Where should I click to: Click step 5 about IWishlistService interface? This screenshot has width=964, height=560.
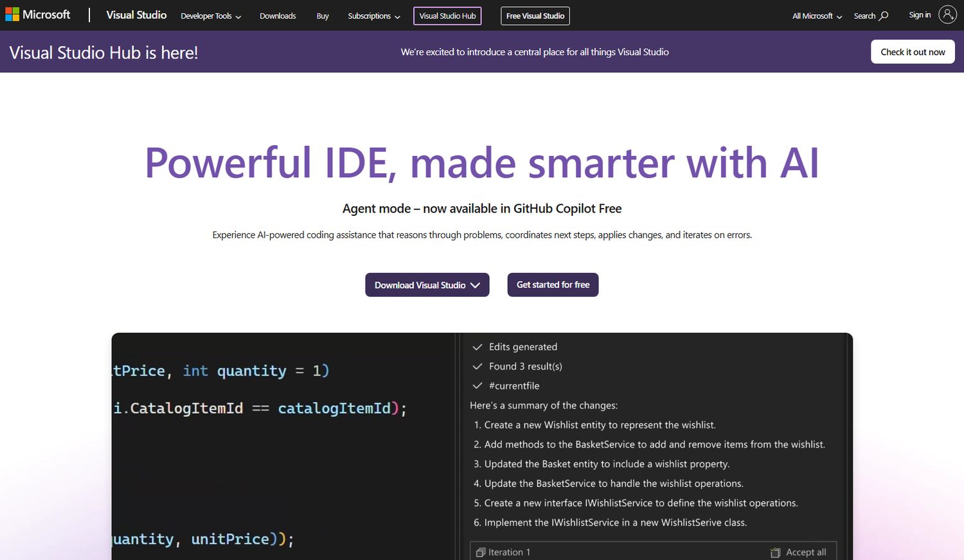[636, 503]
